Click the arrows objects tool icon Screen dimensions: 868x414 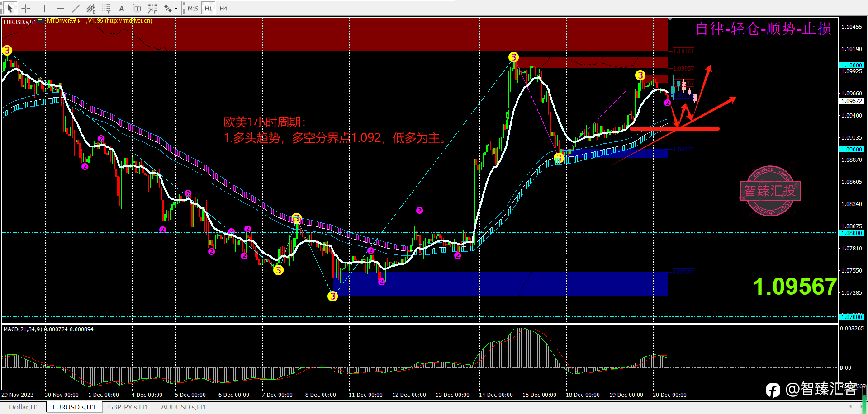167,8
